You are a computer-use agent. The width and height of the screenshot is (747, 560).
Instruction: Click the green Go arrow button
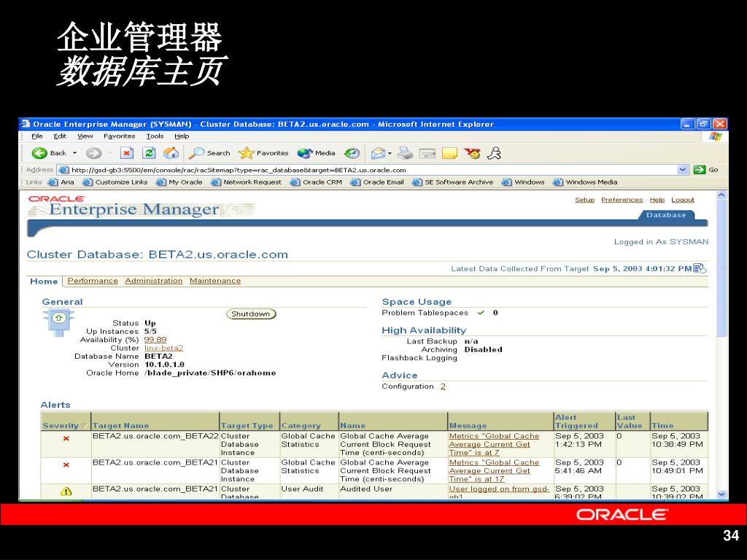click(x=700, y=169)
